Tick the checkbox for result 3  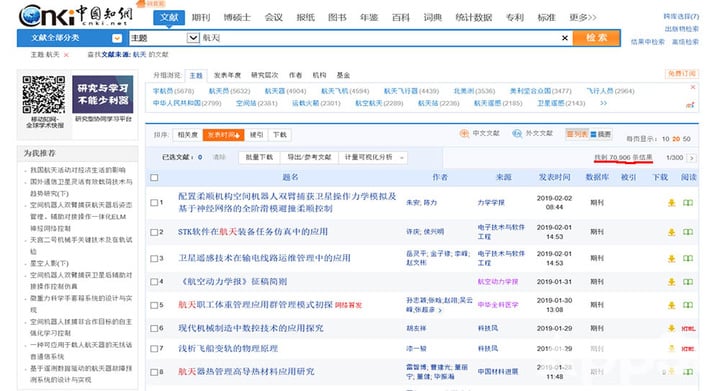154,258
